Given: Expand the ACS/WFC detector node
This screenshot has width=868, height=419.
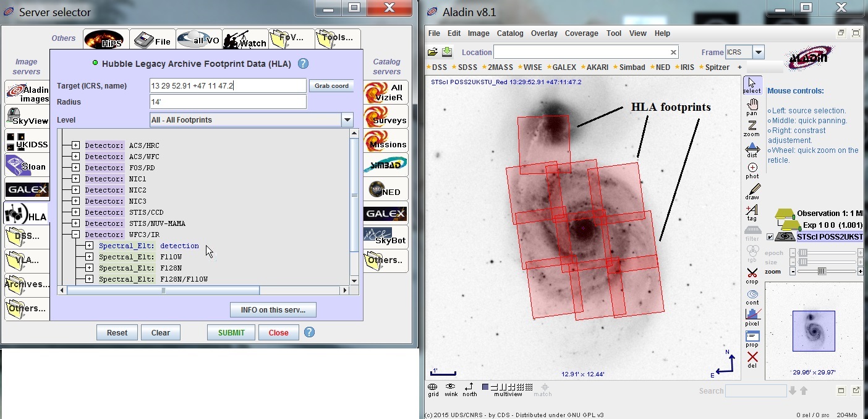Looking at the screenshot, I should 75,157.
